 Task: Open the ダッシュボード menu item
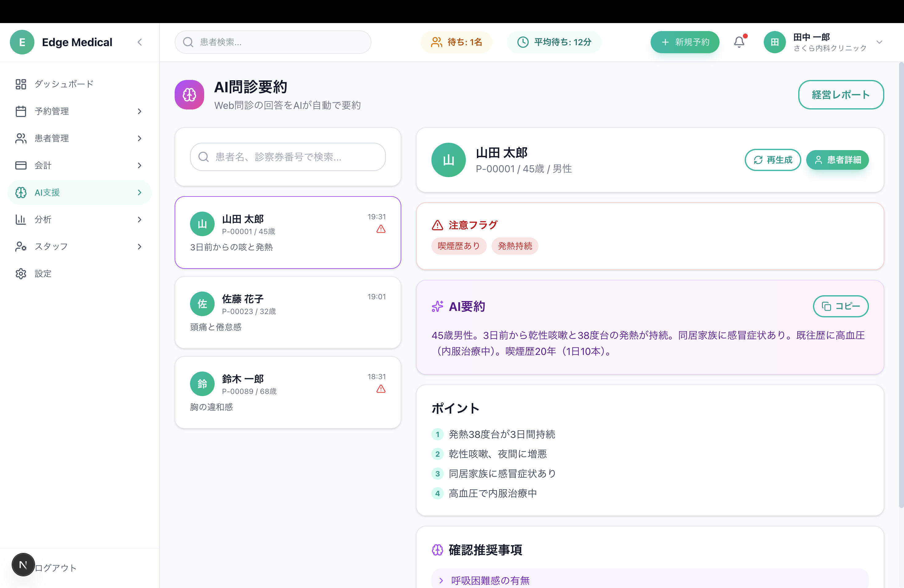tap(64, 84)
